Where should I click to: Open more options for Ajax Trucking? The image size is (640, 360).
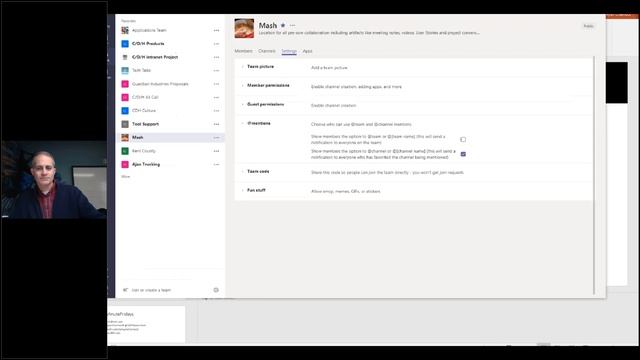coord(216,164)
